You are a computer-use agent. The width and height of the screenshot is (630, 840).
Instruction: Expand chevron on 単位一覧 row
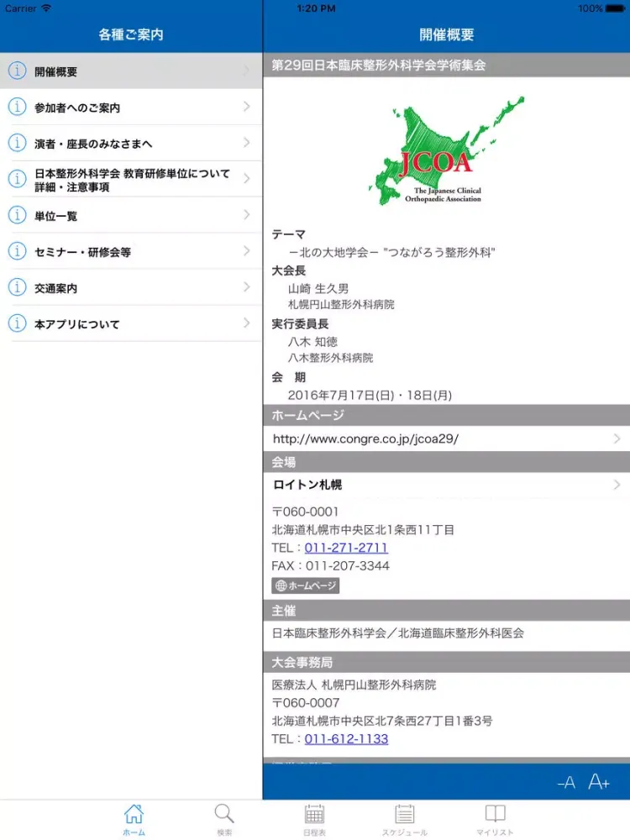pos(246,215)
